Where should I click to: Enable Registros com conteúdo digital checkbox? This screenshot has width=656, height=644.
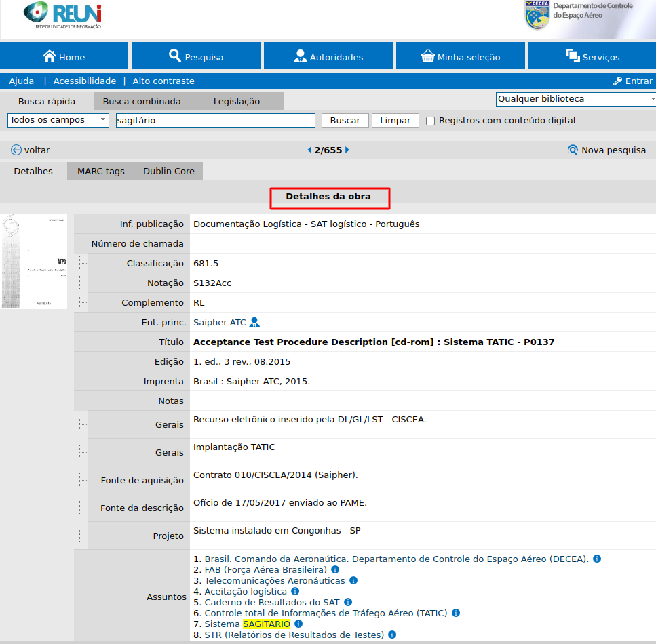click(x=430, y=121)
